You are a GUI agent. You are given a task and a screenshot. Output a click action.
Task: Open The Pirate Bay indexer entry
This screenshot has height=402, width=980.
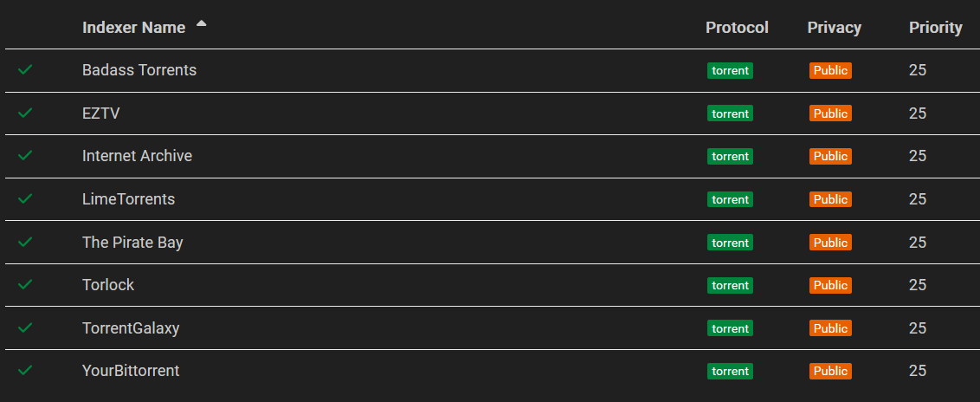point(132,243)
